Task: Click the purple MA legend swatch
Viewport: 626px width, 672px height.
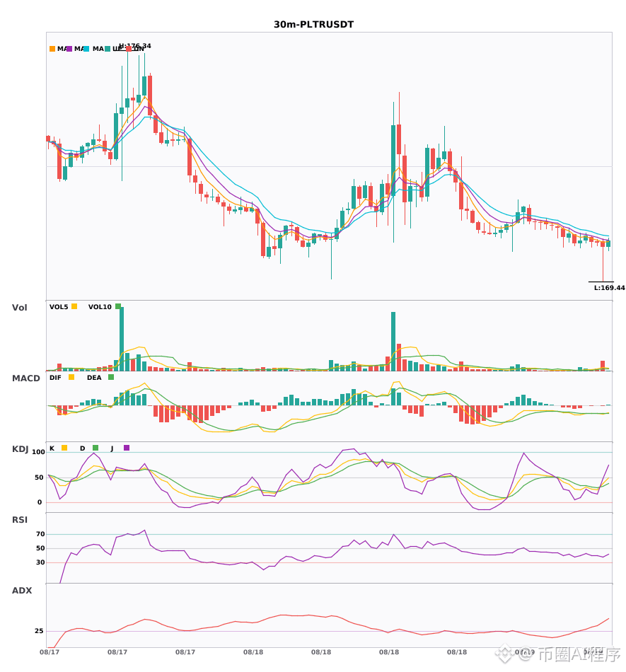Action: click(x=69, y=49)
